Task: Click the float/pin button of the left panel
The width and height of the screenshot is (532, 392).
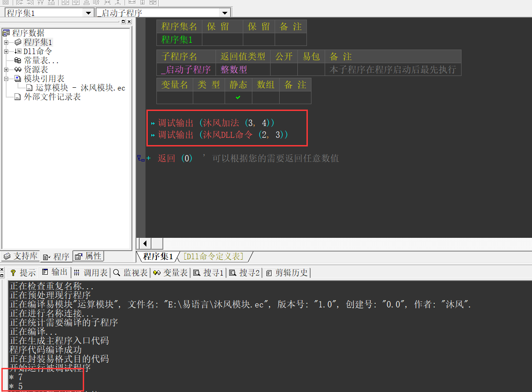Action: pyautogui.click(x=123, y=21)
